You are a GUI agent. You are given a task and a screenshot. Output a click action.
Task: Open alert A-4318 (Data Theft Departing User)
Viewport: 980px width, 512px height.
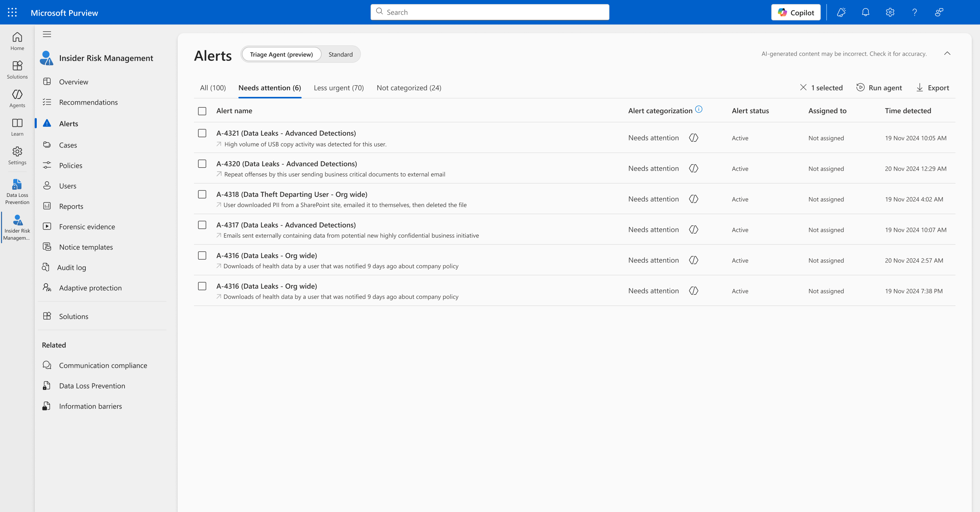[x=292, y=194]
